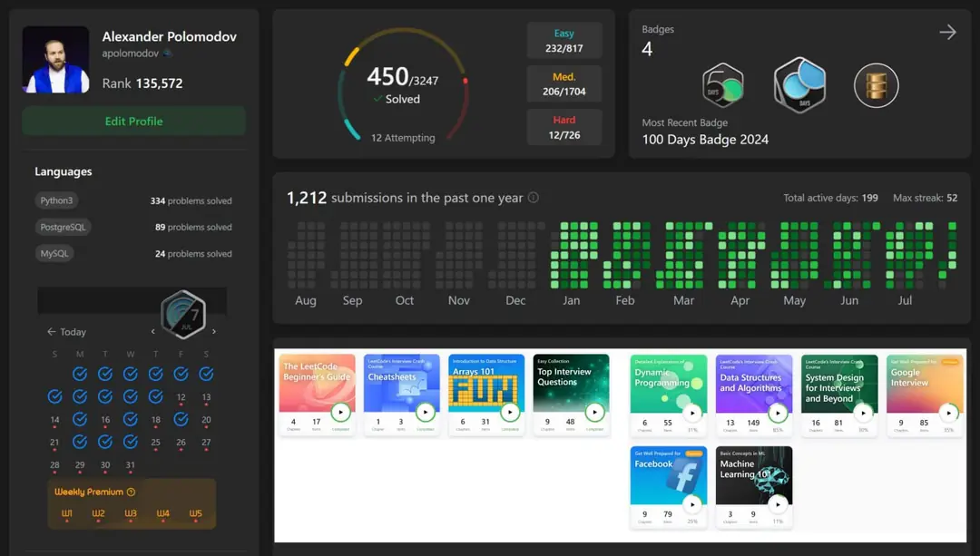The height and width of the screenshot is (556, 980).
Task: Click 89 problems solved text
Action: coord(193,227)
